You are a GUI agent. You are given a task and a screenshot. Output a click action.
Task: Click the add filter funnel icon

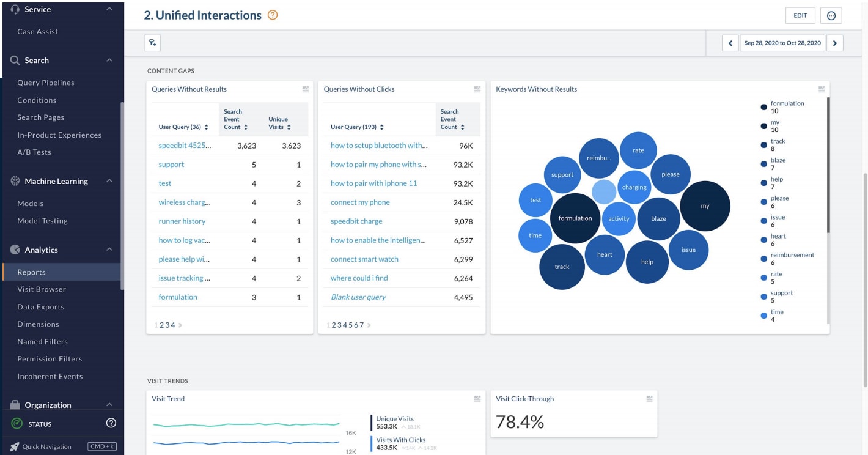pyautogui.click(x=152, y=43)
